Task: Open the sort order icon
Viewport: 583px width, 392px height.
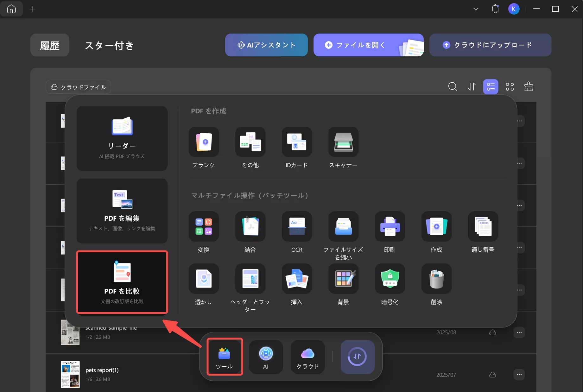Action: [x=472, y=86]
